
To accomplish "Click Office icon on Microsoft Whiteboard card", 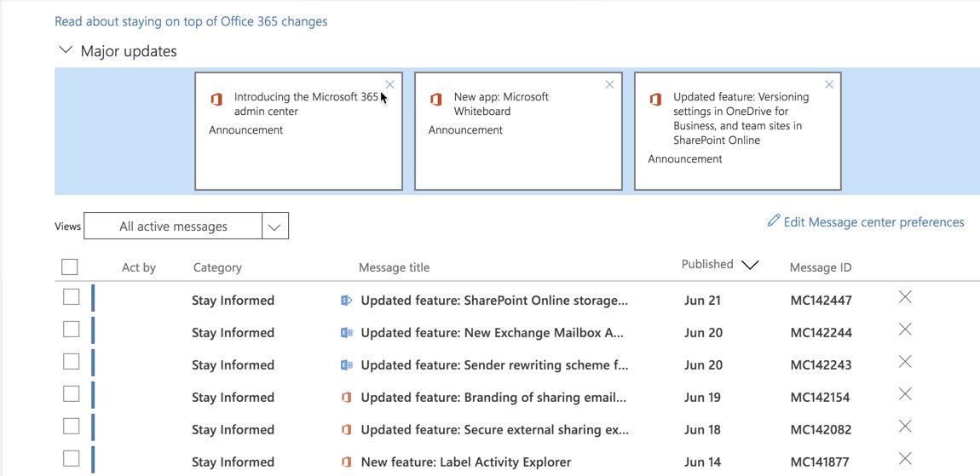I will pos(436,100).
